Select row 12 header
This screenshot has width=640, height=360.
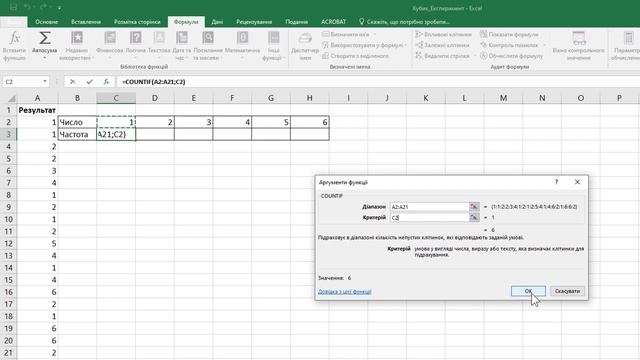[8, 244]
